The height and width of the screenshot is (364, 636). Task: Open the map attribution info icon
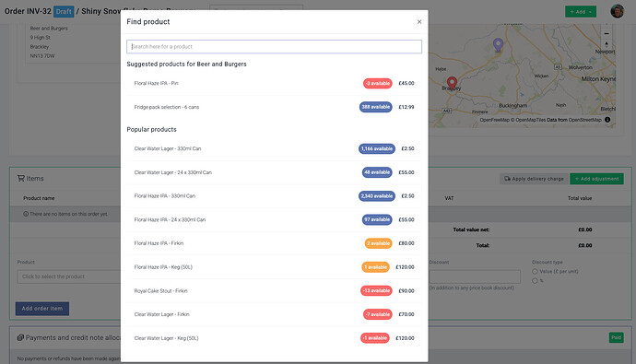click(607, 120)
